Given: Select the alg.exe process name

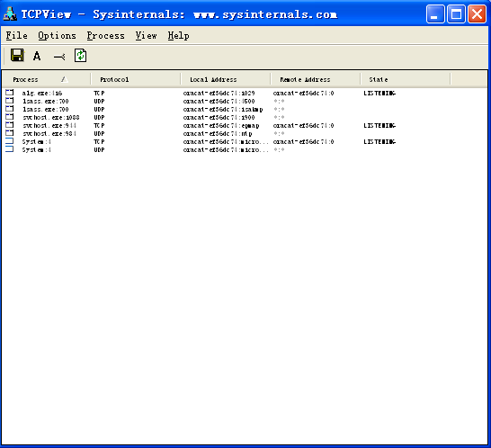Looking at the screenshot, I should pyautogui.click(x=42, y=94).
